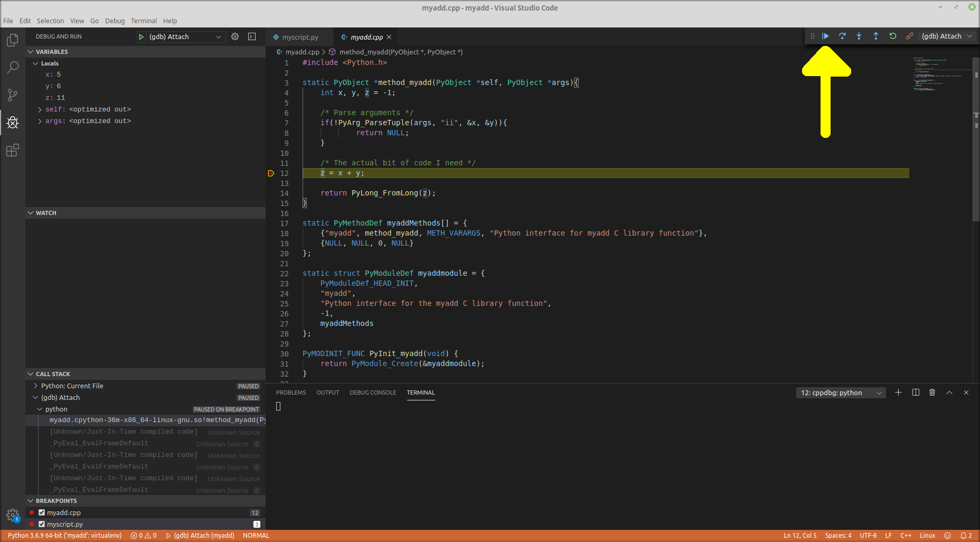Image resolution: width=980 pixels, height=542 pixels.
Task: Open the Debug menu
Action: pyautogui.click(x=115, y=21)
